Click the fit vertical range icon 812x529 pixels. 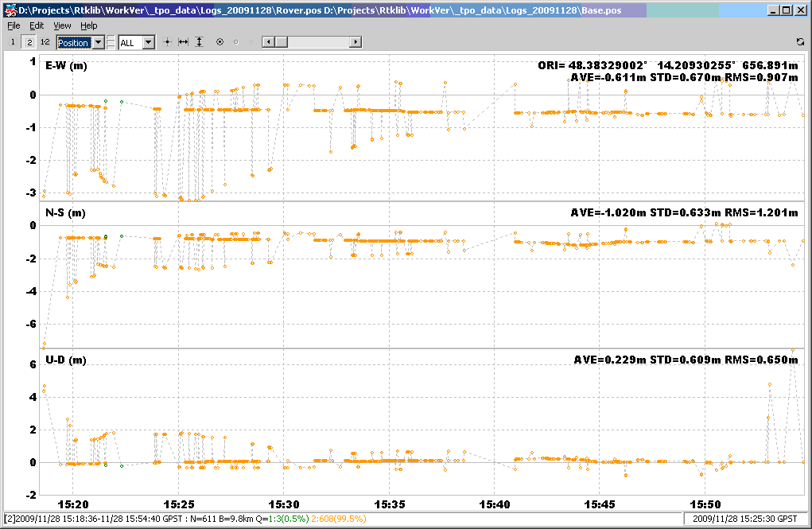coord(200,42)
